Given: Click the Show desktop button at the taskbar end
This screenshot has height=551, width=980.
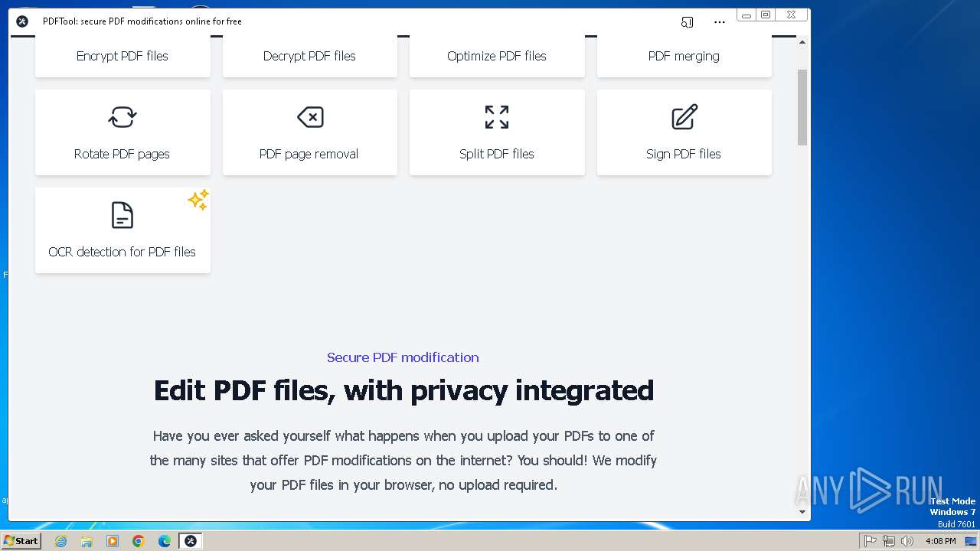Looking at the screenshot, I should pos(972,541).
